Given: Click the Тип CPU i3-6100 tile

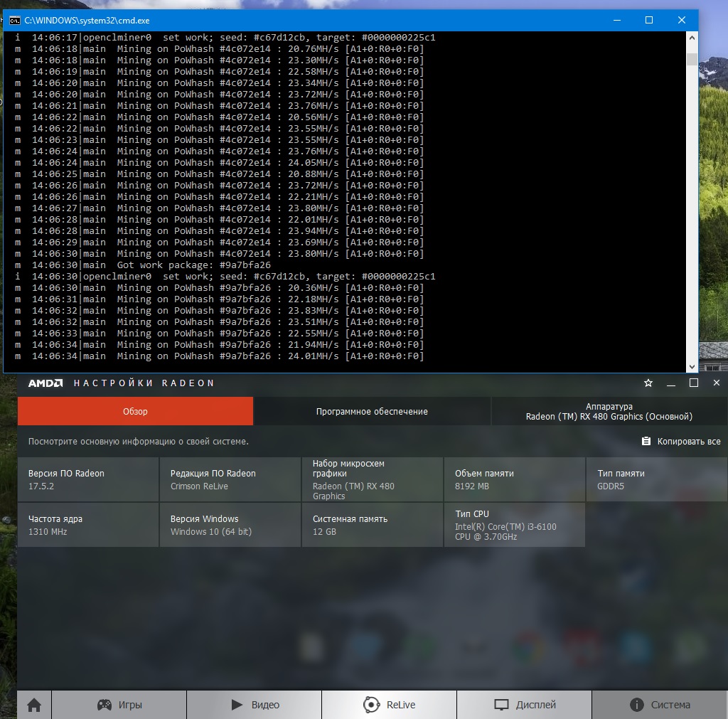Looking at the screenshot, I should coord(515,525).
